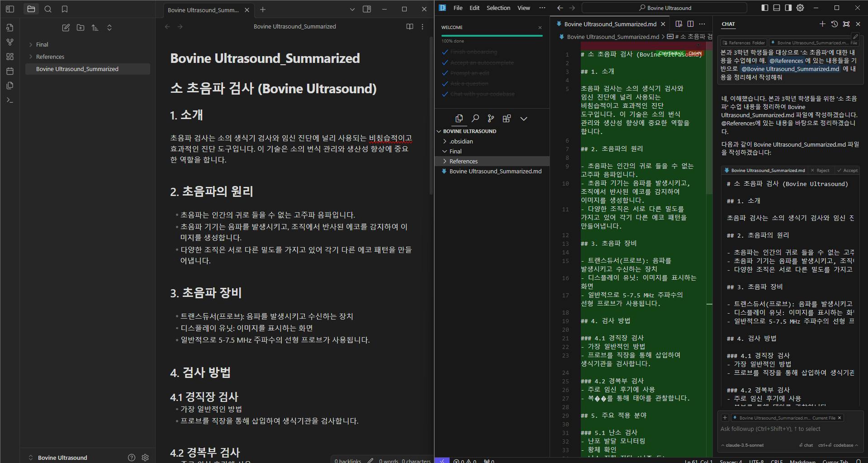Open Cursor settings gear in title bar
This screenshot has width=868, height=463.
click(800, 8)
